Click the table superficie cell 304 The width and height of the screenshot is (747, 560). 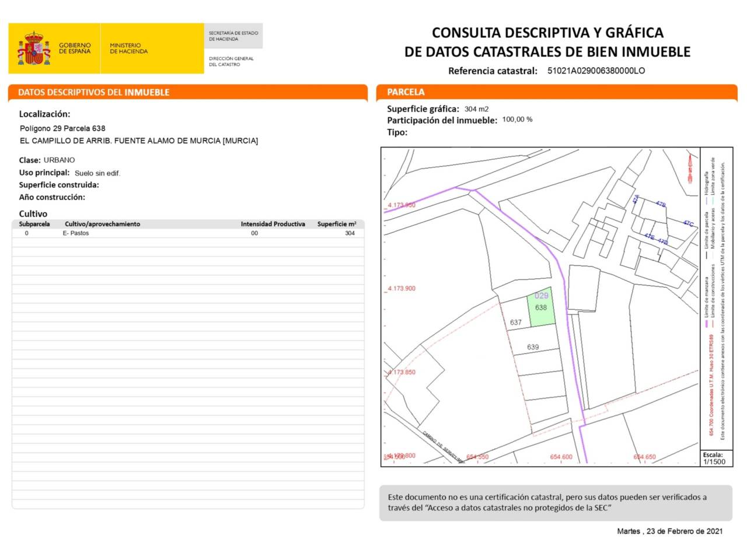pyautogui.click(x=350, y=233)
